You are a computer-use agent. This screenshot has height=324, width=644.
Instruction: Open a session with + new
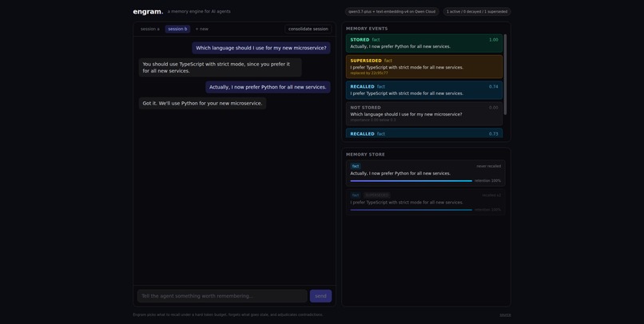tap(201, 29)
